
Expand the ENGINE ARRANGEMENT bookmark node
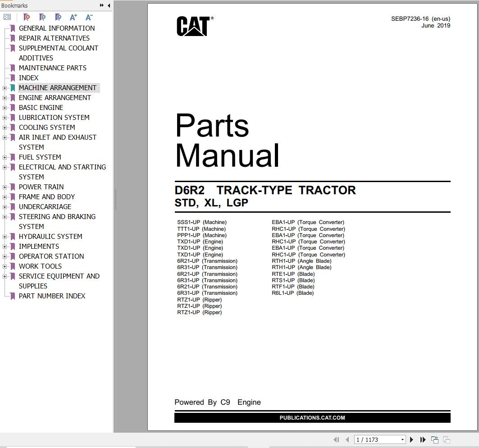coord(5,98)
